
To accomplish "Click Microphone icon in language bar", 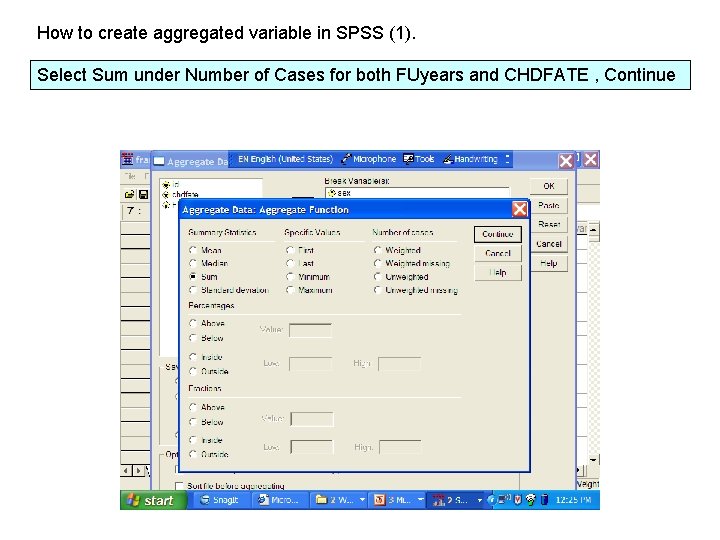I will click(345, 159).
